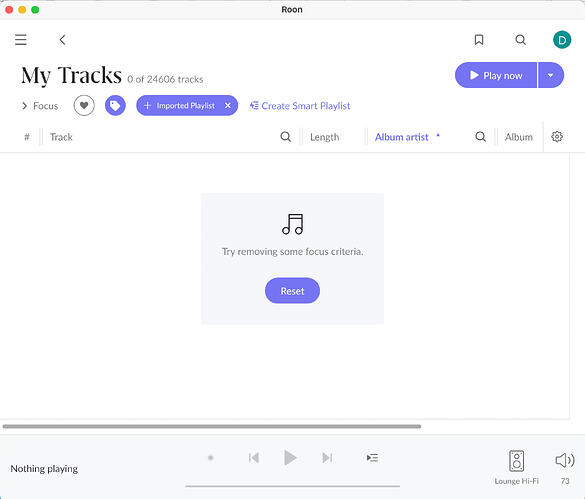Open the queue icon in playback bar

click(372, 458)
